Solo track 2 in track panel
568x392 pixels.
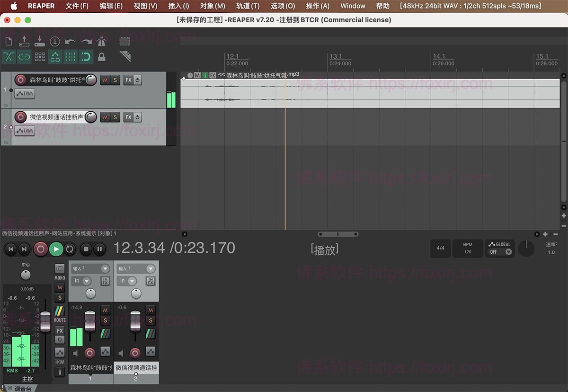(115, 117)
